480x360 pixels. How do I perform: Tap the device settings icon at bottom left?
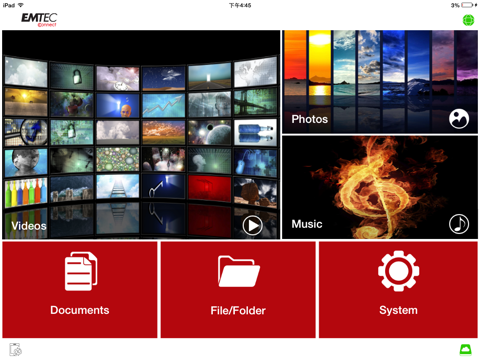tap(16, 349)
